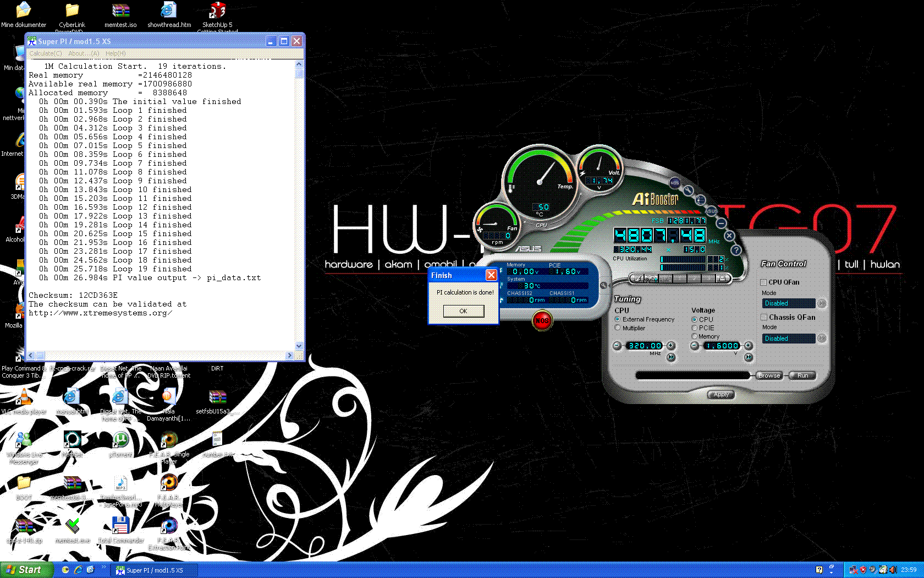Launch Internet Explorer from quick launch
This screenshot has height=578, width=924.
[78, 570]
